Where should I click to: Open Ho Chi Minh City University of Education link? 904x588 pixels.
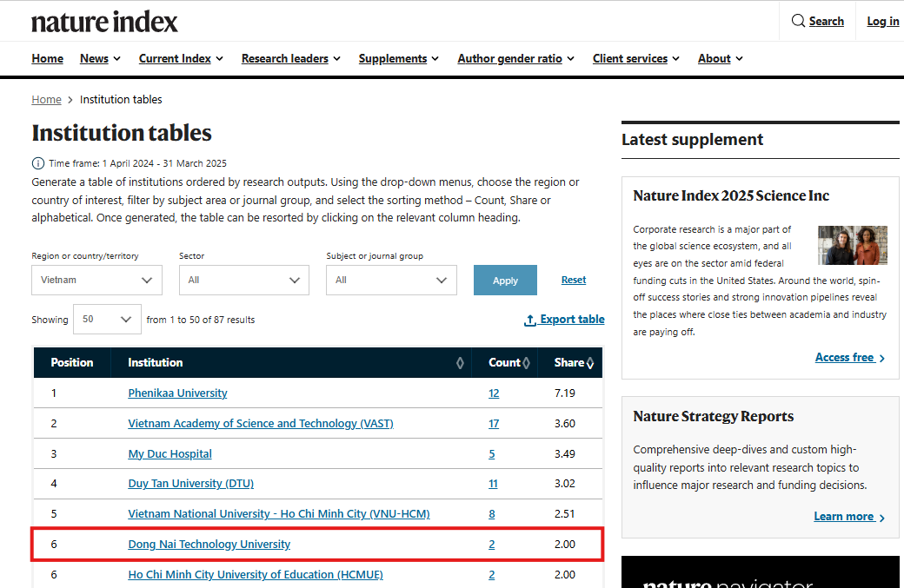(256, 575)
